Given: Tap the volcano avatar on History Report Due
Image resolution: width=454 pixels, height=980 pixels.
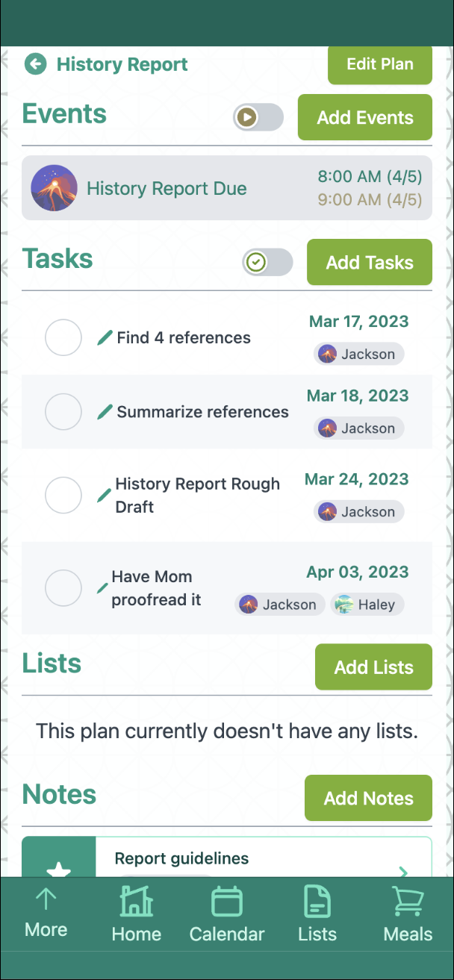Looking at the screenshot, I should [x=54, y=188].
